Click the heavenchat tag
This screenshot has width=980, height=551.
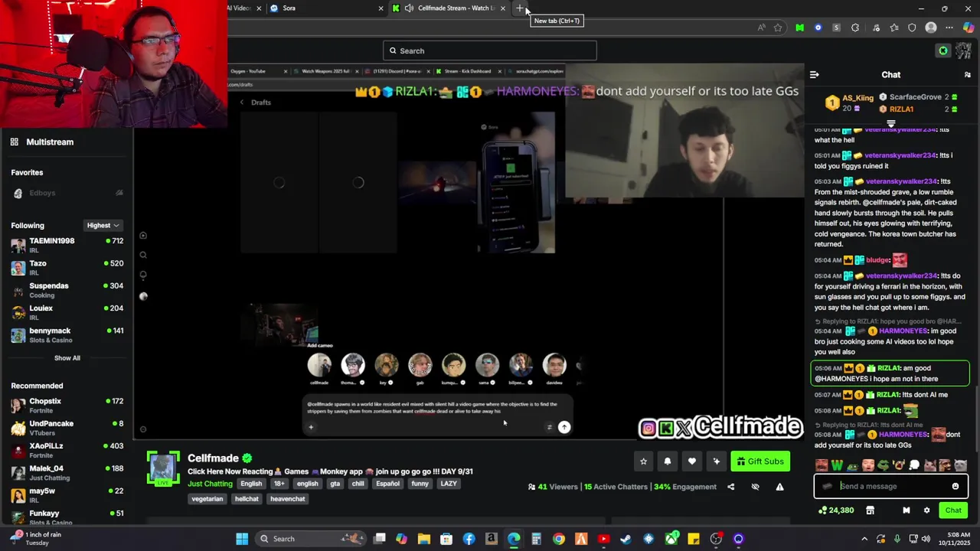click(288, 499)
